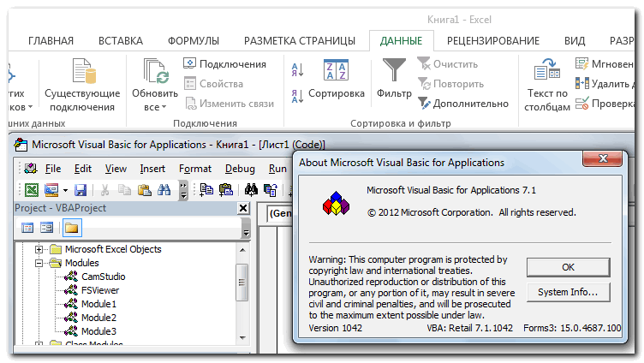Toggle the Filter (Фильтр) funnel
Screen dimensions: 644x363
pyautogui.click(x=394, y=78)
